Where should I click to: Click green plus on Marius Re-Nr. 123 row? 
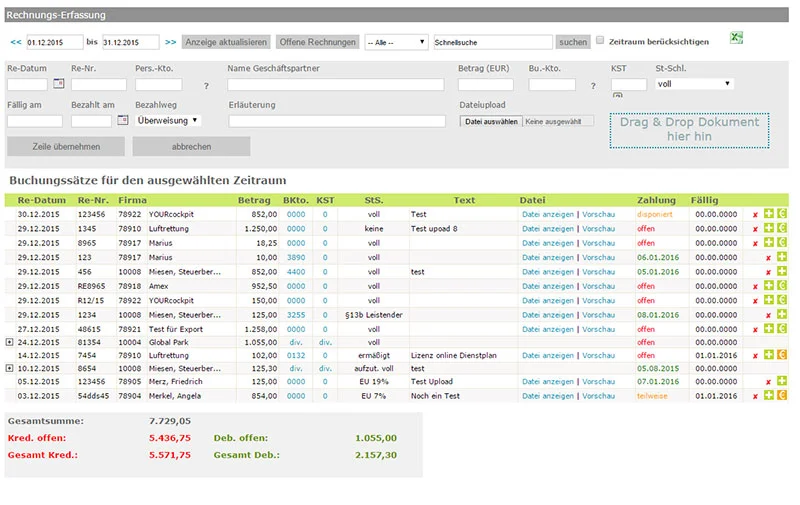[x=782, y=257]
